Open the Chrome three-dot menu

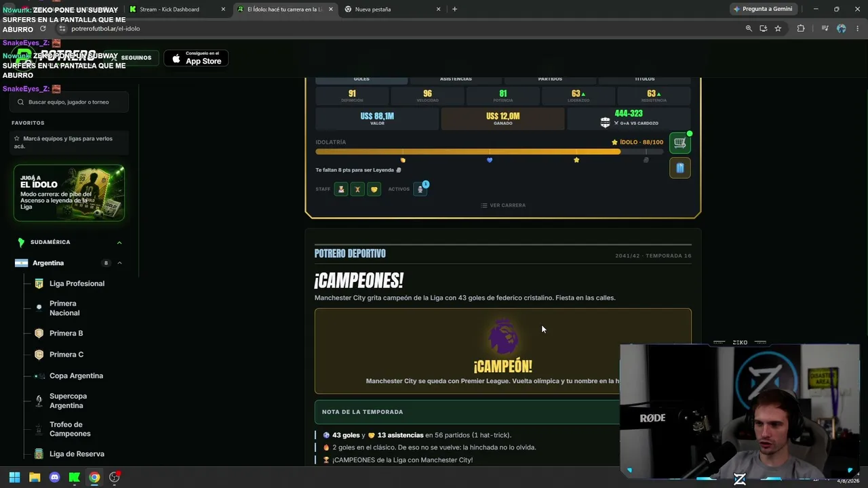[x=858, y=28]
